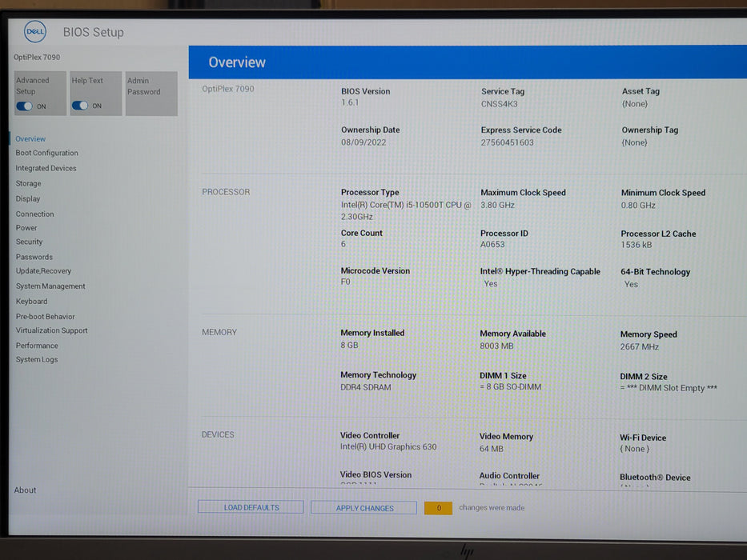Screen dimensions: 747x560
Task: Click Video Controller Intel UHD Graphics 630
Action: [x=388, y=447]
